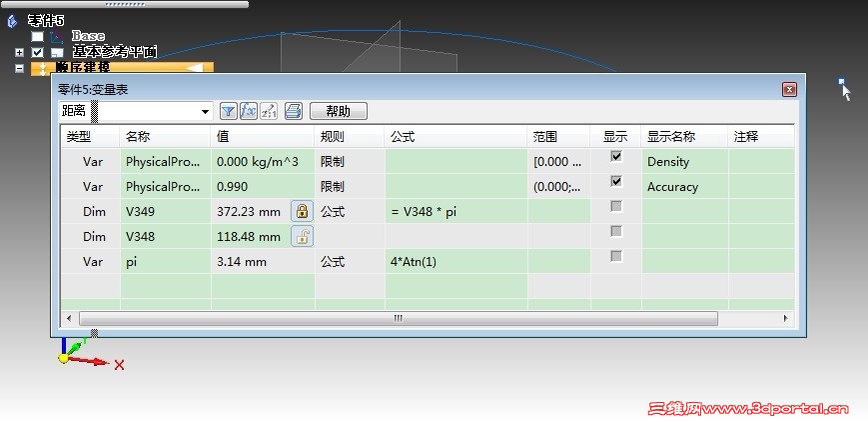868x422 pixels.
Task: Select the V349 name cell
Action: coord(165,211)
